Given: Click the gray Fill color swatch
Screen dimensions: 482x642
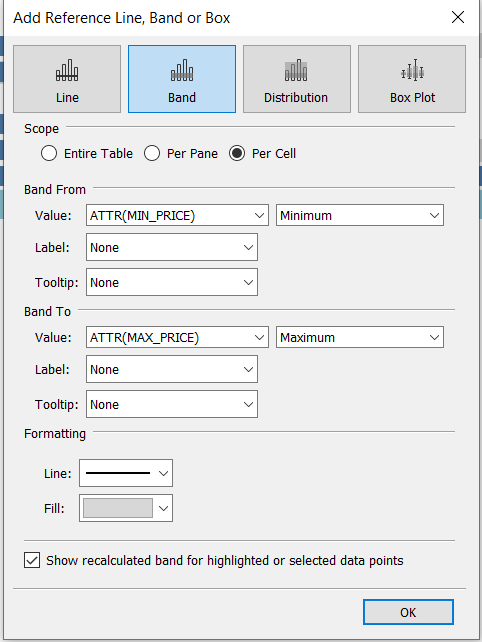Looking at the screenshot, I should [x=118, y=508].
